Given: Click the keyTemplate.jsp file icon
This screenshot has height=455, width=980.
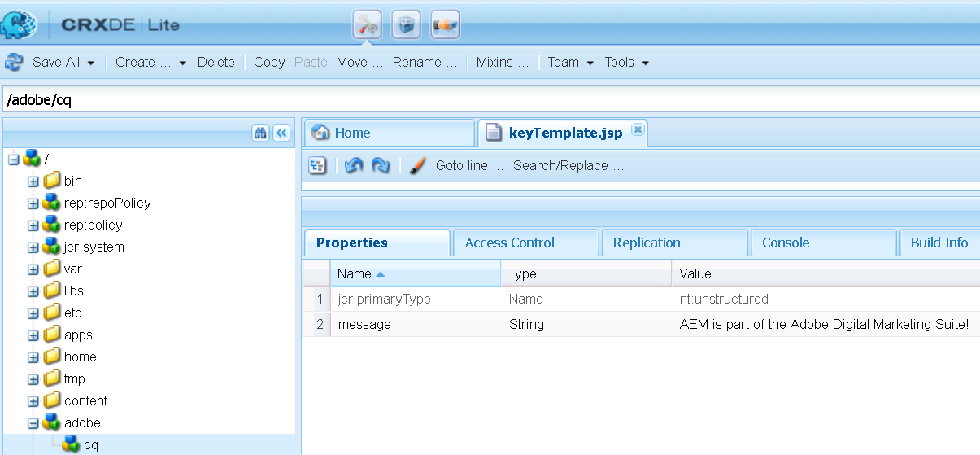Looking at the screenshot, I should (x=494, y=133).
